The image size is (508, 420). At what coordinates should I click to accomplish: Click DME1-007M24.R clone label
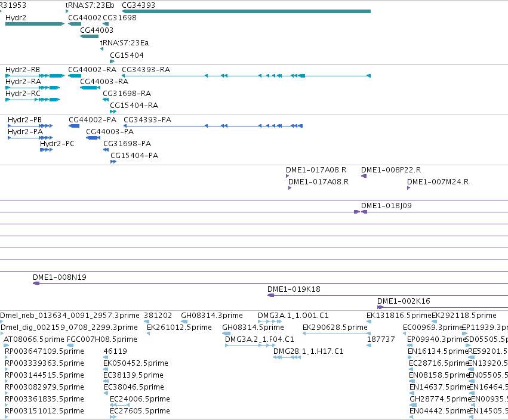[438, 182]
